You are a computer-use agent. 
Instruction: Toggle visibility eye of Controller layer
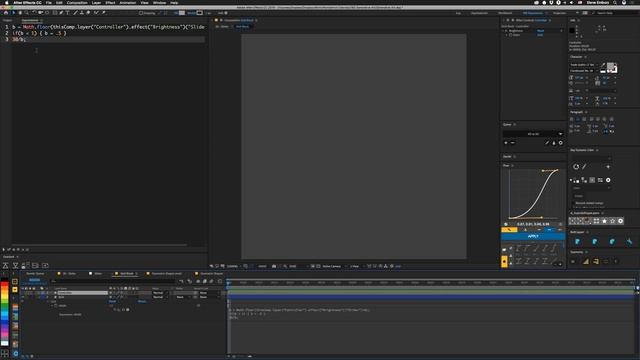(x=23, y=293)
